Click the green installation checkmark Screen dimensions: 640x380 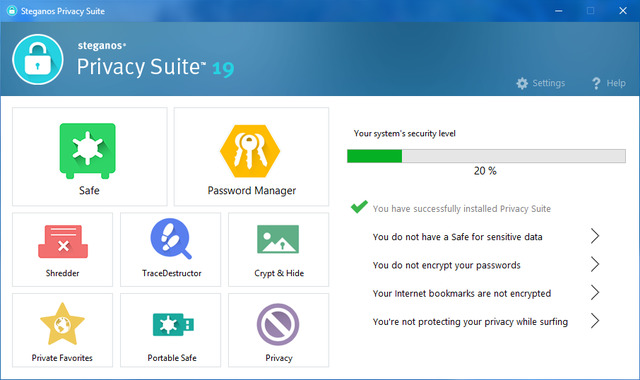359,207
